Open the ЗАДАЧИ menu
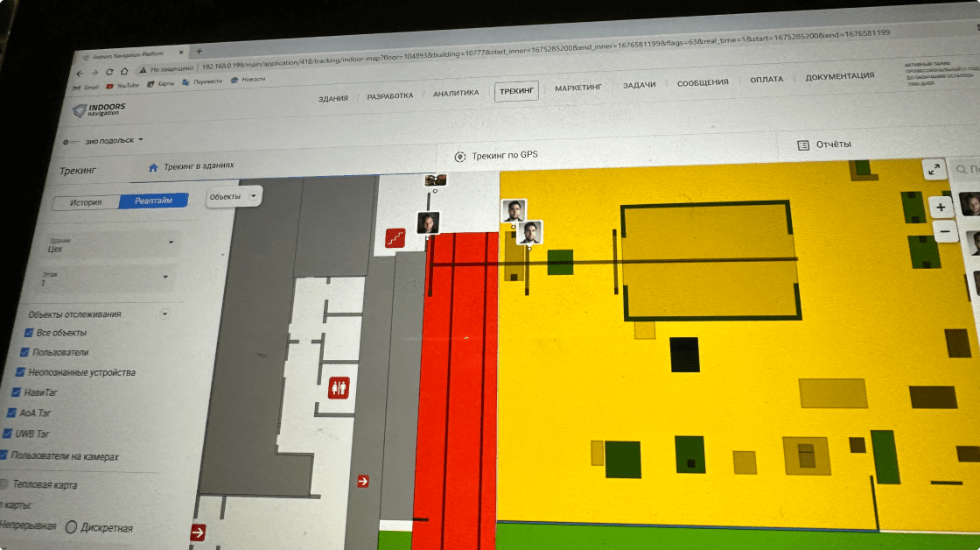 tap(639, 85)
